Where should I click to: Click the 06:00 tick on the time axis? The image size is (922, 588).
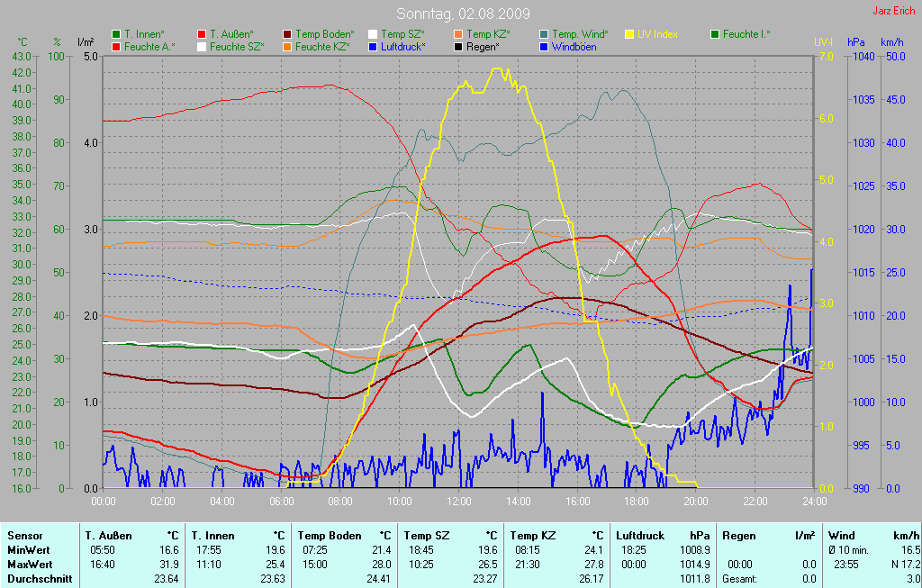pos(282,502)
